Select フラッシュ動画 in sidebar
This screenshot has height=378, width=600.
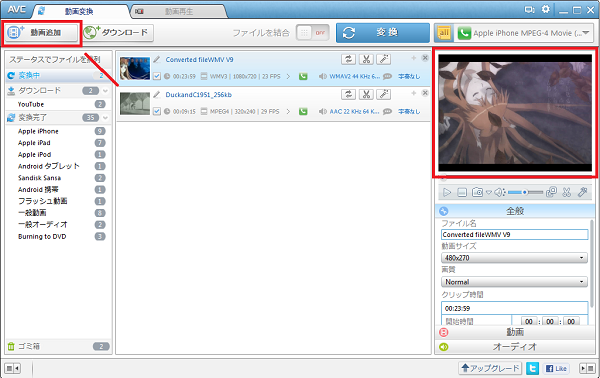42,201
